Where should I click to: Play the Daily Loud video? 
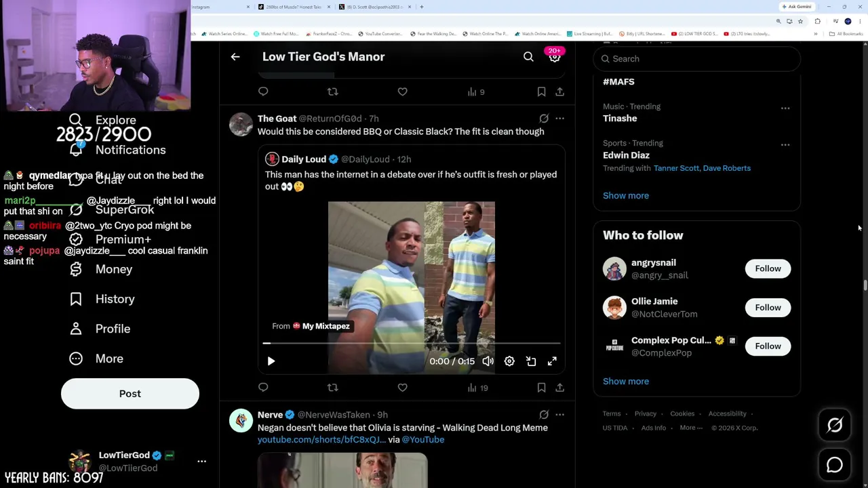271,361
